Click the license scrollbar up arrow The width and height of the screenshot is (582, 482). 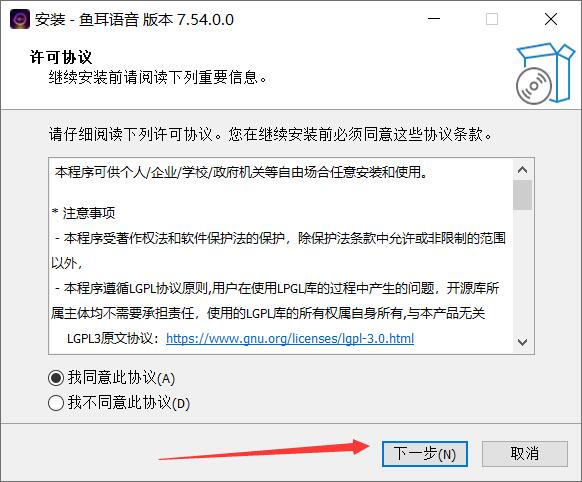pyautogui.click(x=522, y=170)
